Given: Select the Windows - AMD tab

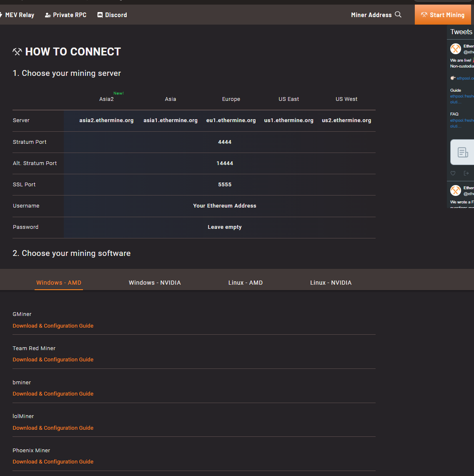Looking at the screenshot, I should (x=59, y=283).
